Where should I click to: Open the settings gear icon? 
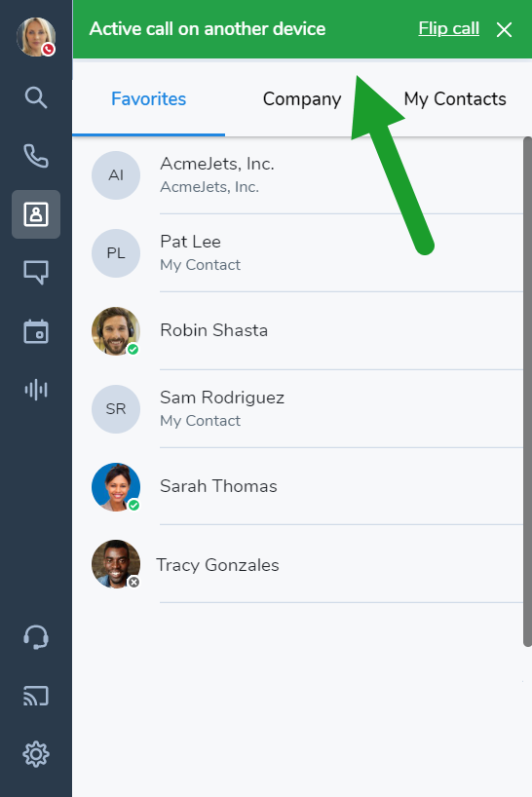(x=36, y=754)
